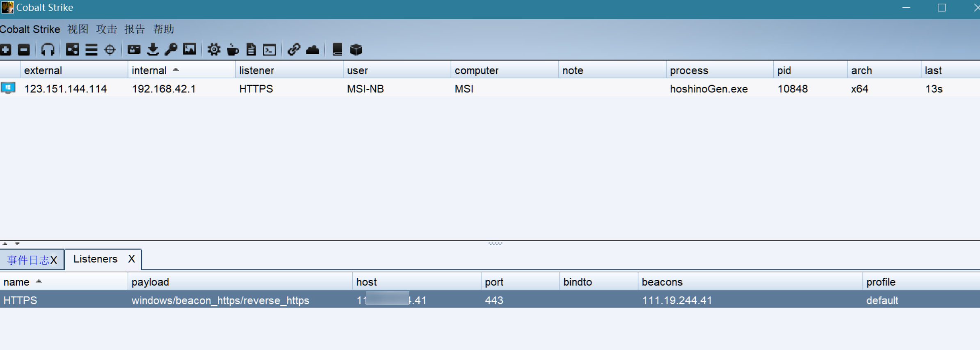Screen dimensions: 980x350
Task: Collapse split pane downward with the down arrow
Action: 17,244
